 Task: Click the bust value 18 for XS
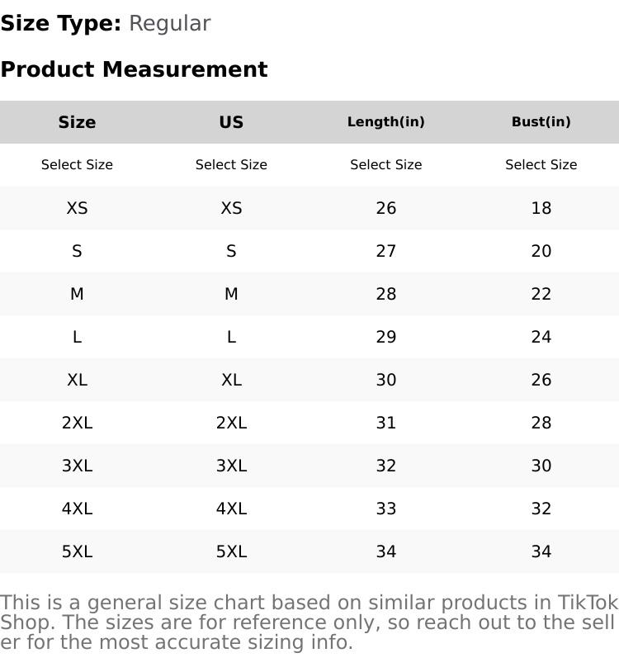click(541, 208)
